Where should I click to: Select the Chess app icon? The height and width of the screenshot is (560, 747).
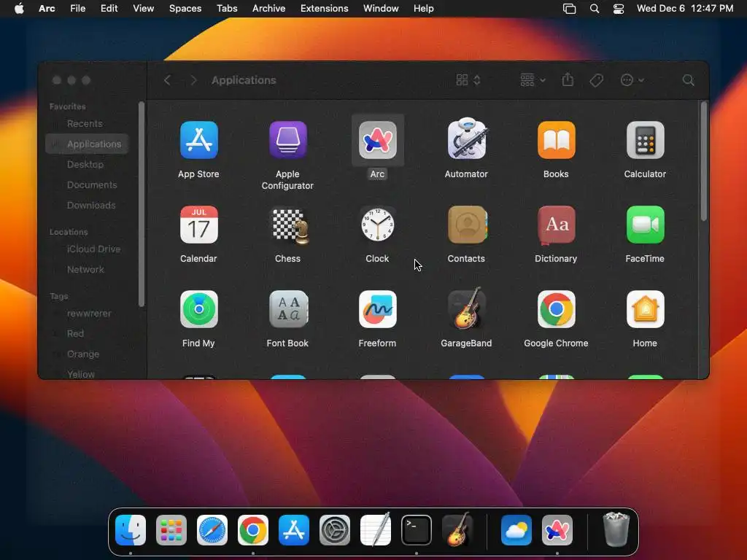click(x=290, y=226)
